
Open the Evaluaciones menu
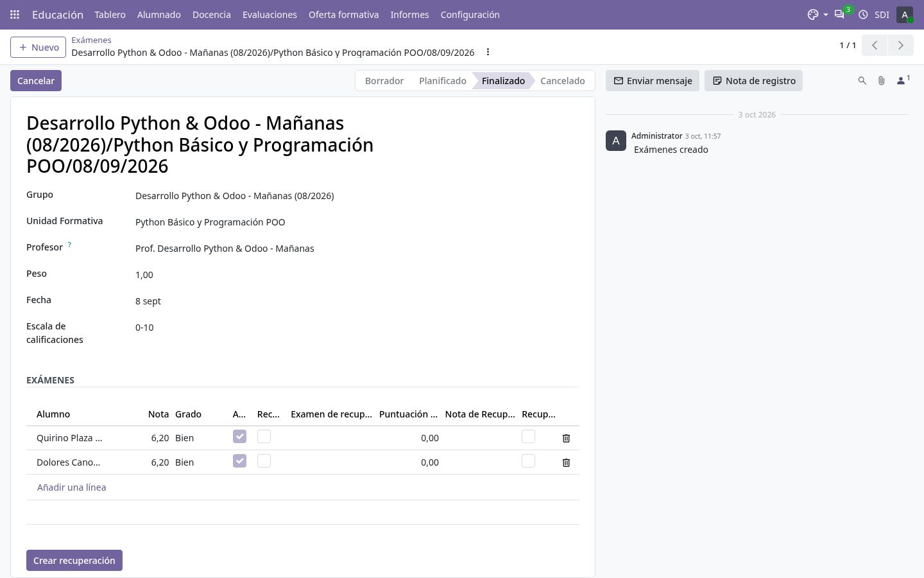(x=269, y=14)
